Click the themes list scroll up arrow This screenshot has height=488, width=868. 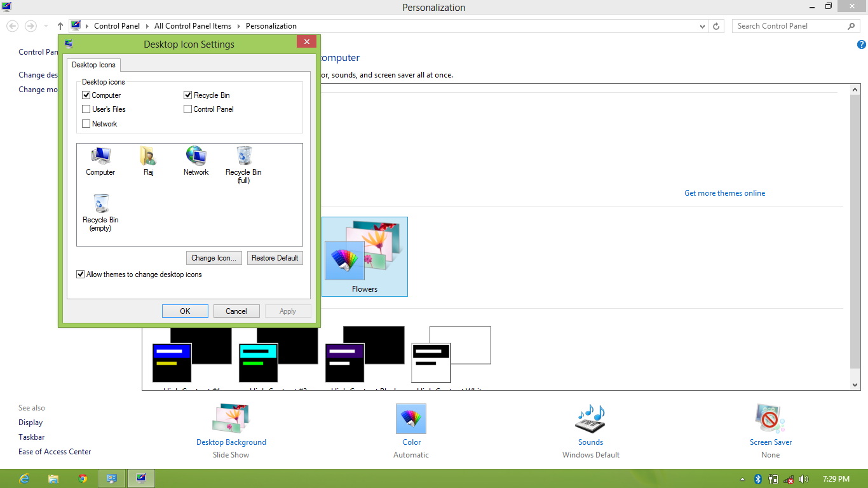855,90
